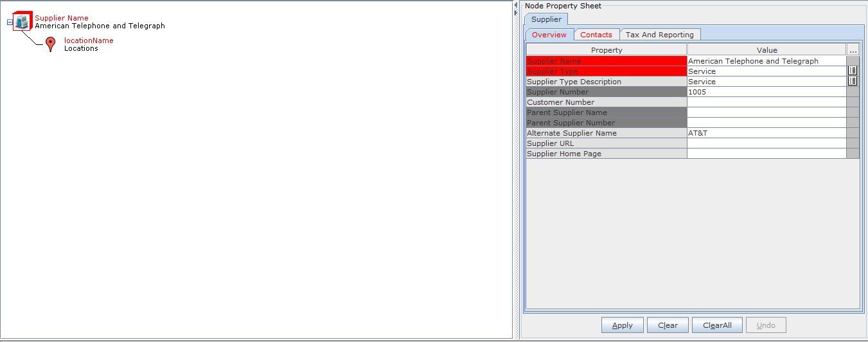The height and width of the screenshot is (342, 868).
Task: Switch to the Overview tab
Action: [x=549, y=35]
